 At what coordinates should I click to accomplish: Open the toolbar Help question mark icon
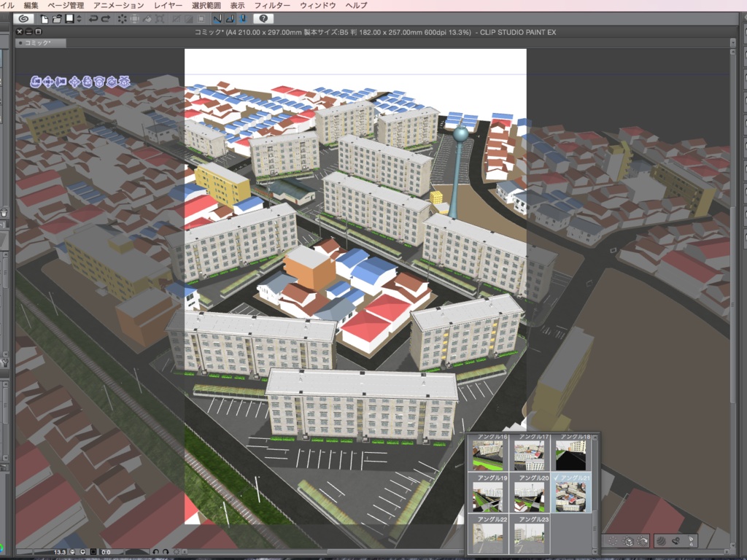[x=263, y=20]
